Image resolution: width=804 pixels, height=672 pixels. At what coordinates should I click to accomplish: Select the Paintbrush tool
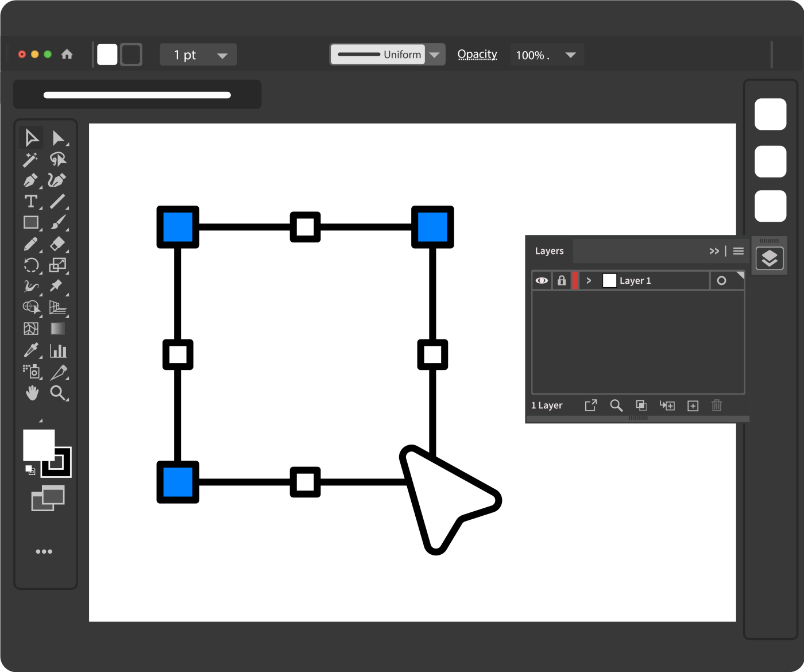tap(58, 223)
